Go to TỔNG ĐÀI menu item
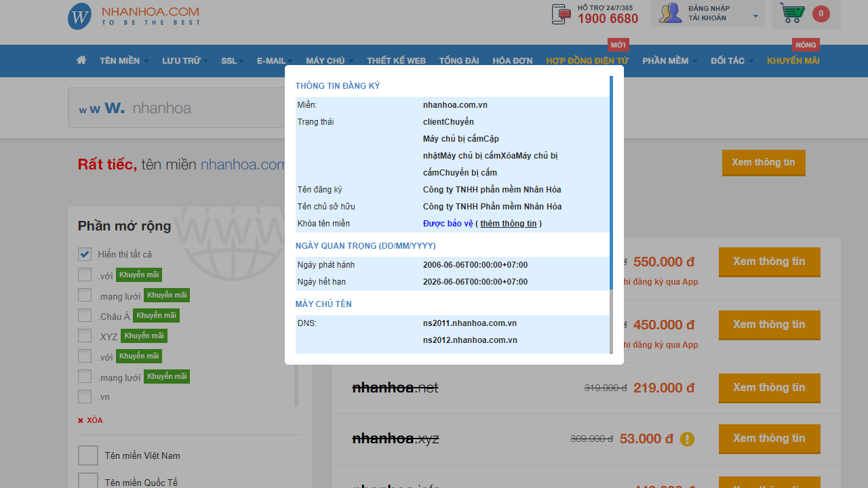The height and width of the screenshot is (488, 868). (459, 61)
